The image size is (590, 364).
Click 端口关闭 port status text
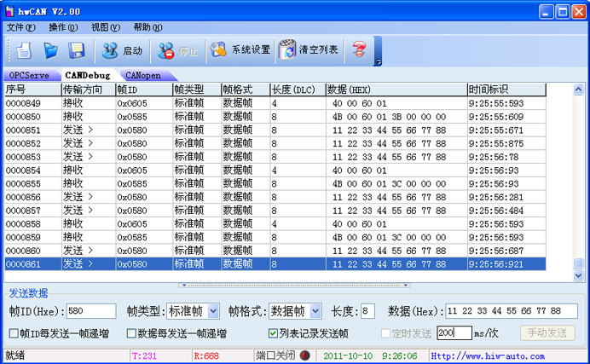pyautogui.click(x=275, y=355)
